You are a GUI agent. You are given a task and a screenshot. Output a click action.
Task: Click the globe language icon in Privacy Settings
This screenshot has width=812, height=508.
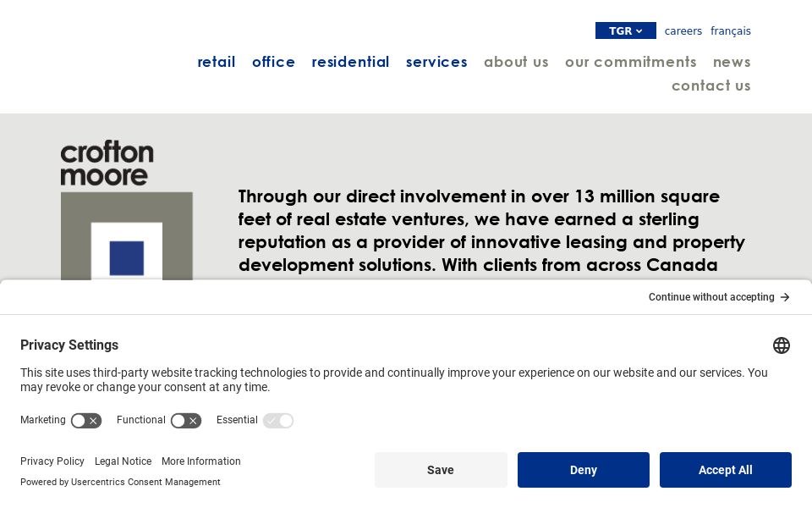pos(782,345)
